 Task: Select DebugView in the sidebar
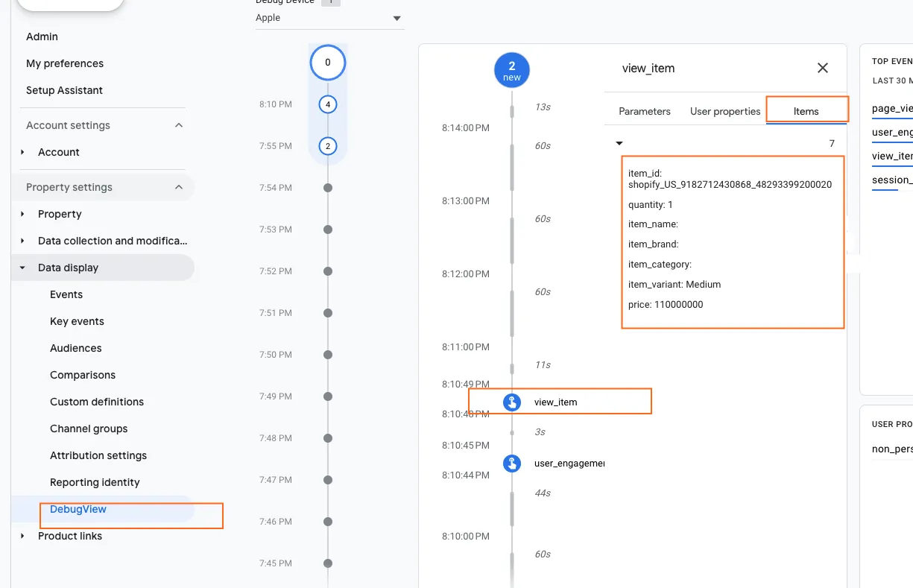tap(78, 510)
